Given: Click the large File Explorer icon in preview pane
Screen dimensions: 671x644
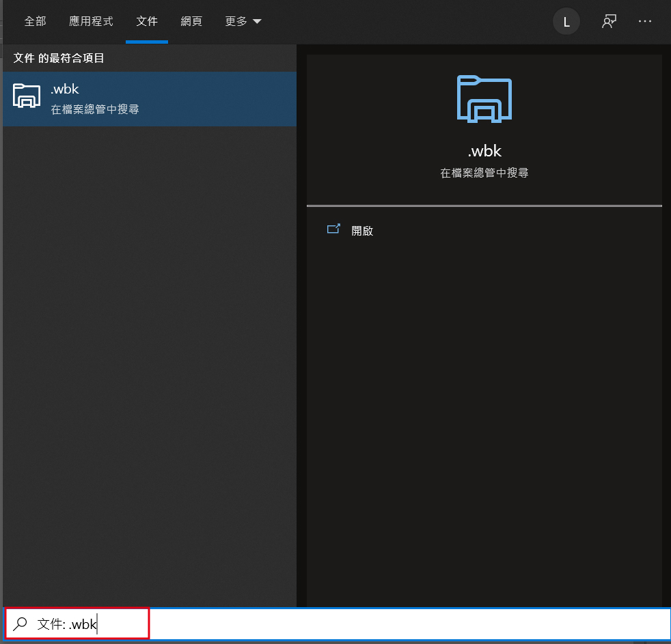Looking at the screenshot, I should pos(484,99).
